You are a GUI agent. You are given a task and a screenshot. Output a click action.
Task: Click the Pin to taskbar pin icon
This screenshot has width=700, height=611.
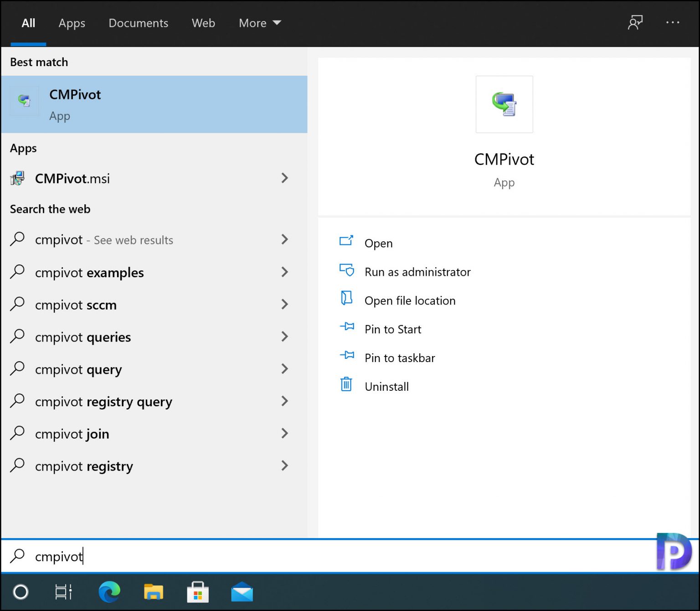click(347, 355)
